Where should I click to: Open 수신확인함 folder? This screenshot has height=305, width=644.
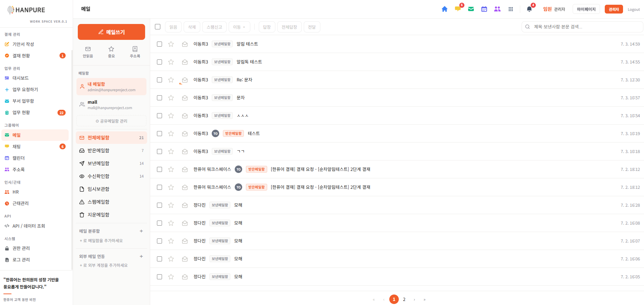(111, 176)
